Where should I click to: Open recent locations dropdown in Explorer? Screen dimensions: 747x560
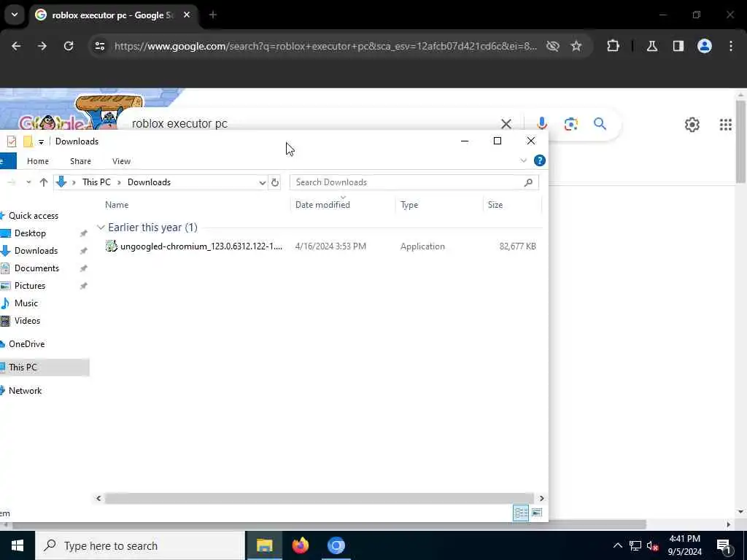28,182
